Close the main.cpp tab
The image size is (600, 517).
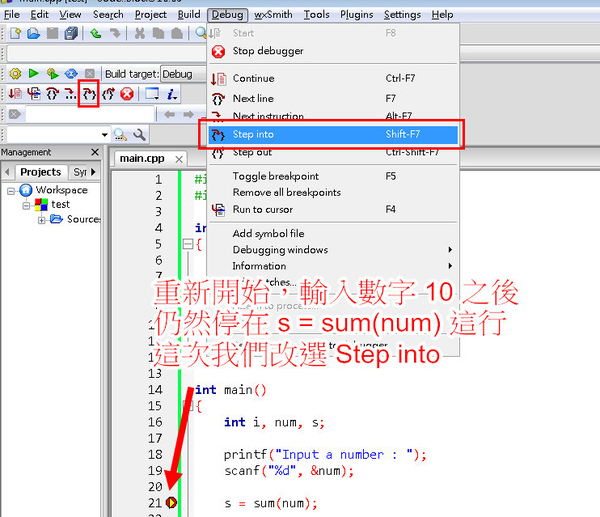point(179,159)
